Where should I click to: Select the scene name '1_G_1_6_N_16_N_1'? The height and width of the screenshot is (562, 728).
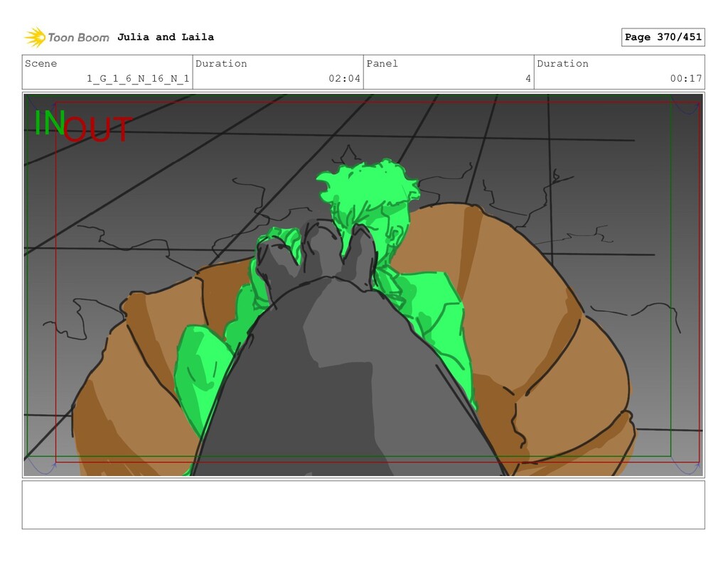[138, 78]
